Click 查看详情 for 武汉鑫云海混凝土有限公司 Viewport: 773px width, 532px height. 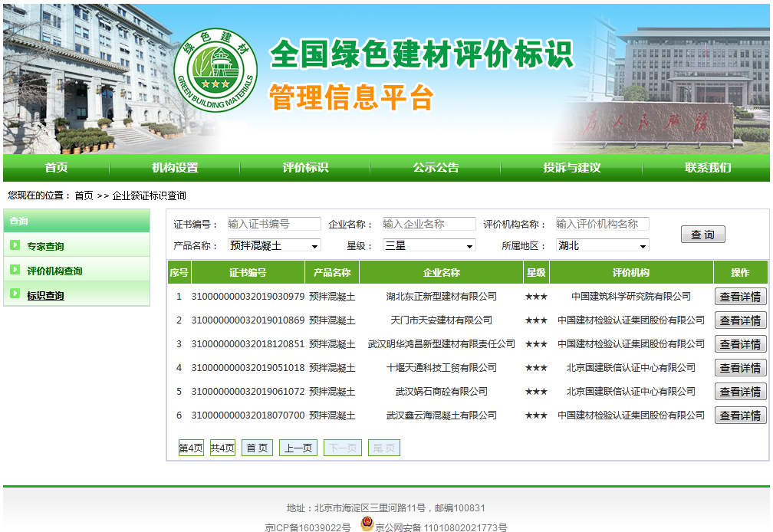(740, 415)
